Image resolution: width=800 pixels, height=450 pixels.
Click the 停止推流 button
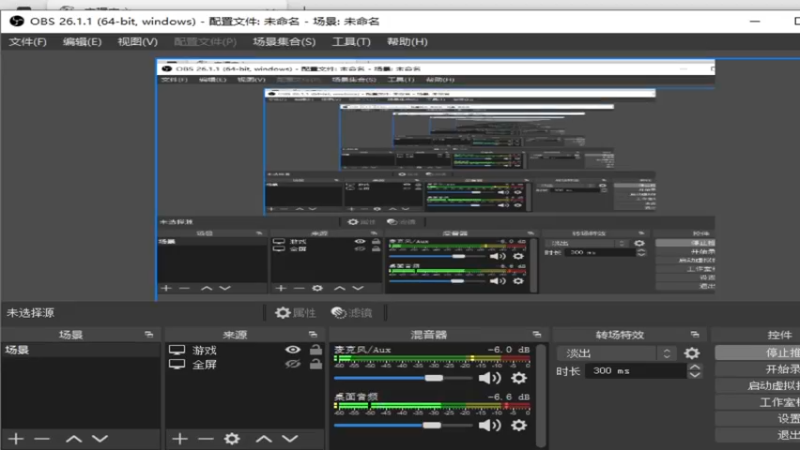pyautogui.click(x=758, y=353)
